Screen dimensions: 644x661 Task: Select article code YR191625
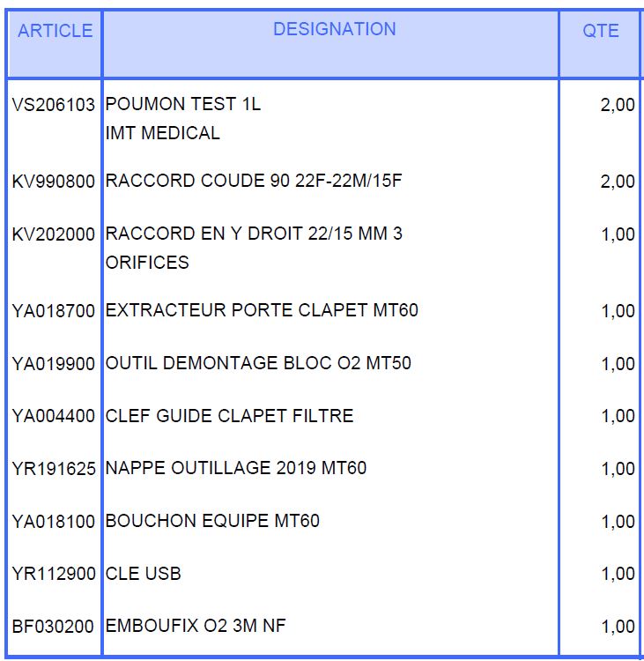click(x=54, y=469)
